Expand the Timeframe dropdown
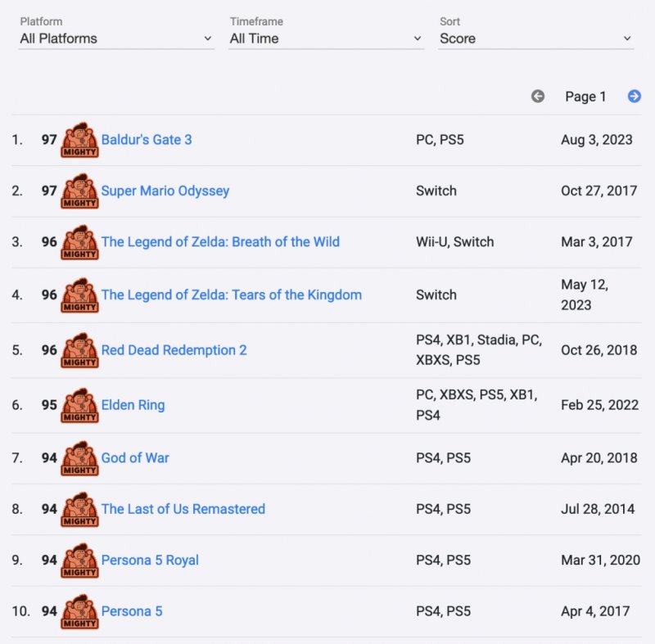This screenshot has height=644, width=655. [326, 38]
